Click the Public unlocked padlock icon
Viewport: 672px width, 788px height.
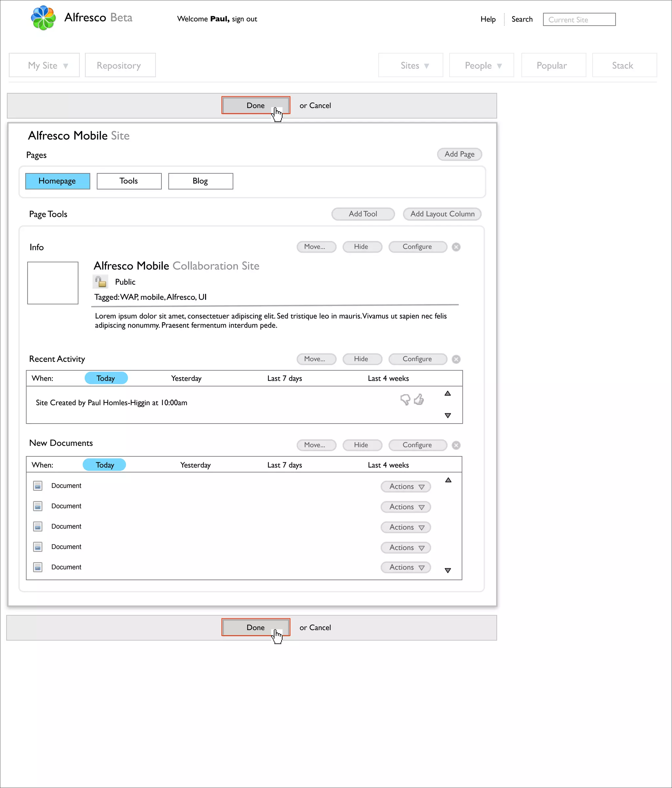click(x=100, y=282)
